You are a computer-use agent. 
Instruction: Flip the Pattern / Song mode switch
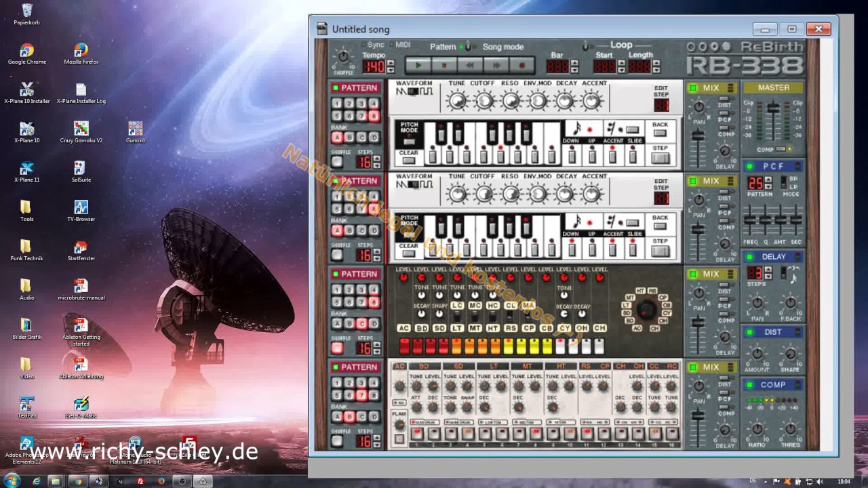[x=468, y=46]
